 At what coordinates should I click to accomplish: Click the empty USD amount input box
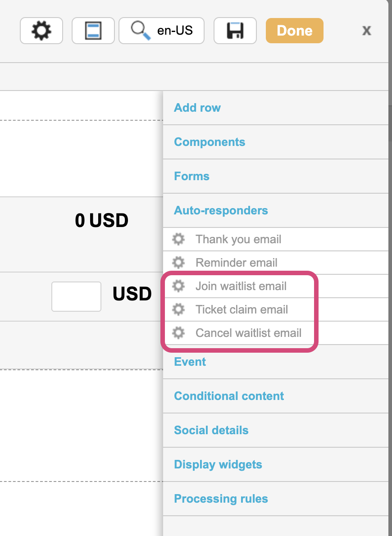(x=76, y=296)
